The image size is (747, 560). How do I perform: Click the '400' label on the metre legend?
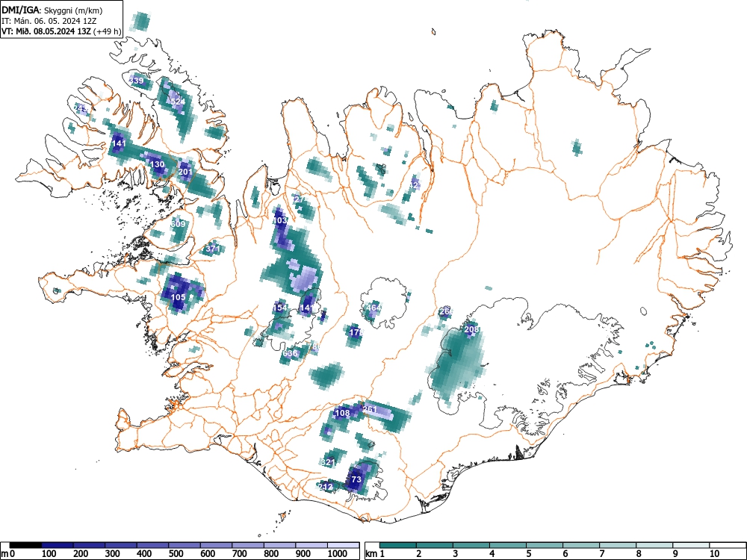coord(144,554)
